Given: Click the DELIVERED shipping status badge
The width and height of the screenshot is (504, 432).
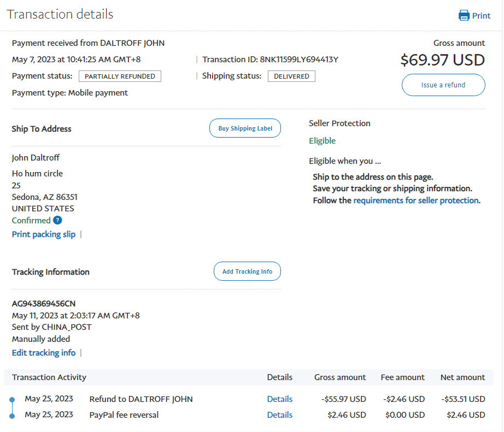Looking at the screenshot, I should click(291, 76).
